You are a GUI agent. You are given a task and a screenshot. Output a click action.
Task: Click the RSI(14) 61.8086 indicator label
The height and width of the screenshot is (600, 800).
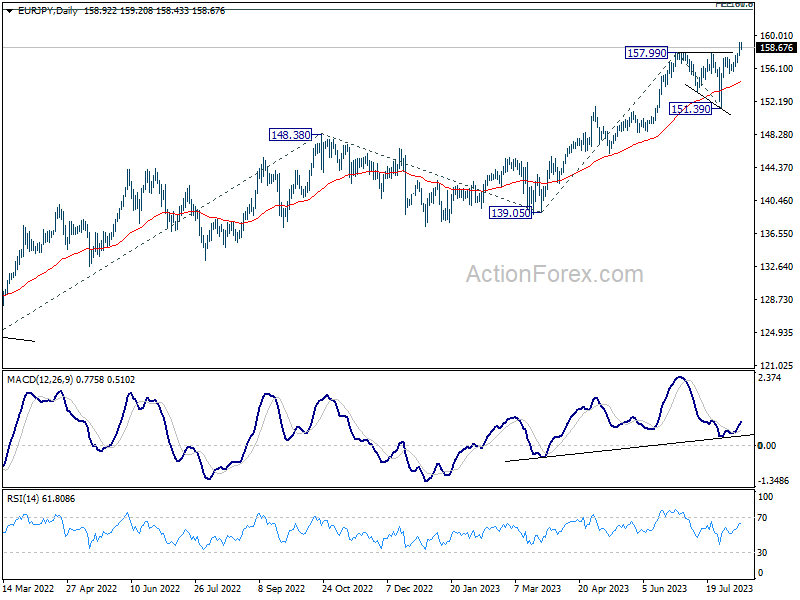[x=41, y=498]
